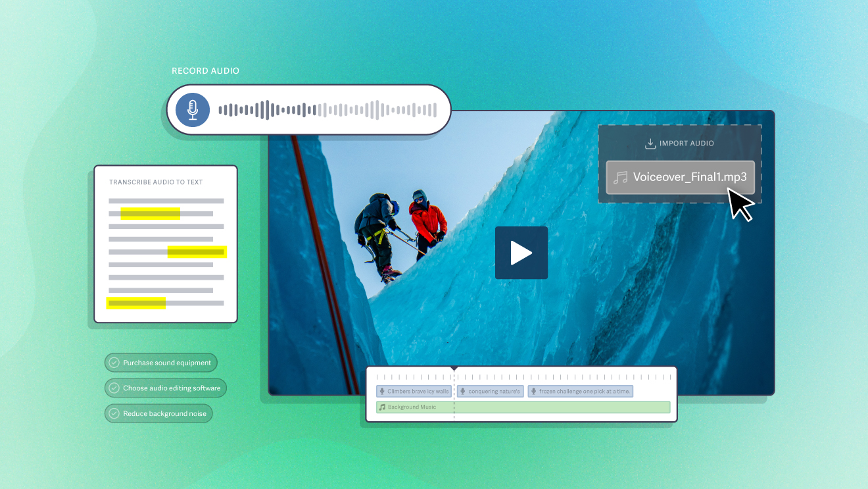The width and height of the screenshot is (868, 489).
Task: Click the music note icon on Background Music track
Action: click(x=382, y=407)
